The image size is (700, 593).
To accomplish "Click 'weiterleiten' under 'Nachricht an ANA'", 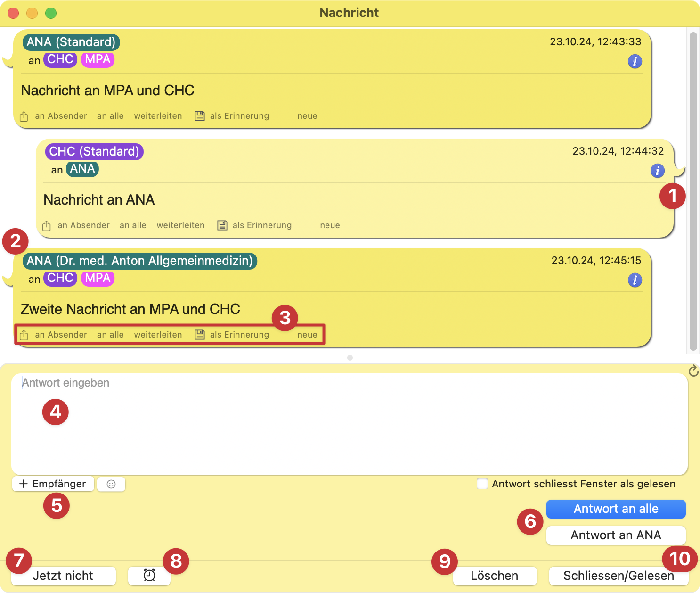I will click(181, 225).
